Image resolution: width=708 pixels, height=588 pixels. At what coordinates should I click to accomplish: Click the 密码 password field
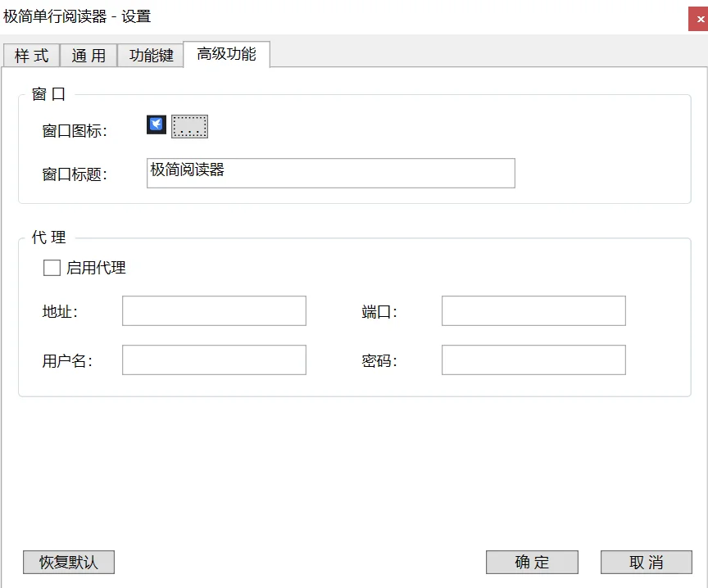coord(533,360)
